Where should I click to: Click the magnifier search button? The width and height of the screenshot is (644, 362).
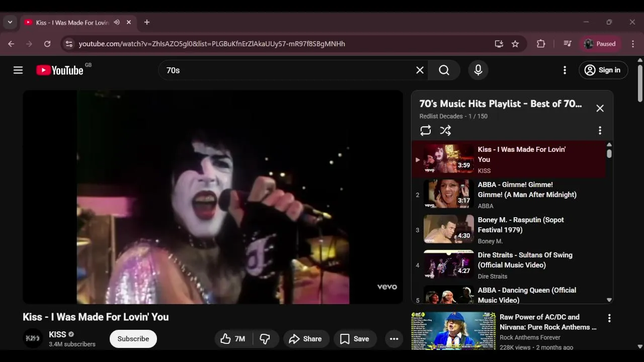[444, 70]
